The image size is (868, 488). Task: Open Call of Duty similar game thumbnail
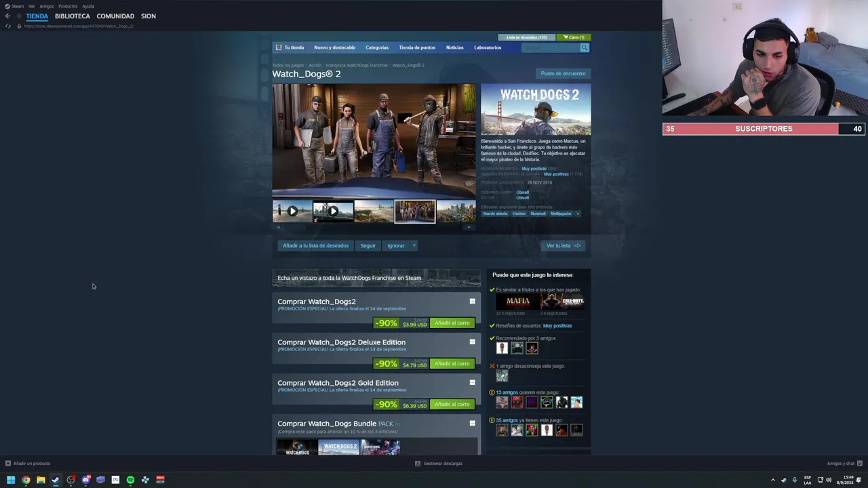[562, 302]
